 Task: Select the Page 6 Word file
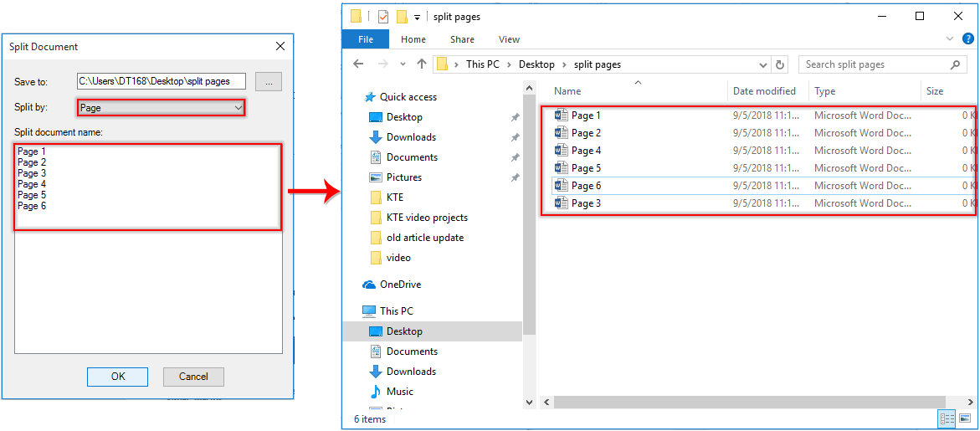(586, 186)
